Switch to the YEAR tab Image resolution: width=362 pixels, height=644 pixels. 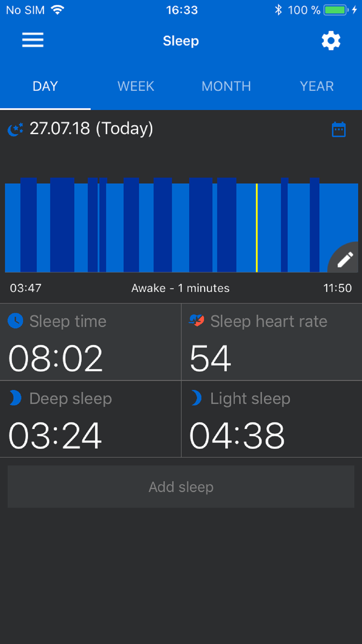point(317,86)
